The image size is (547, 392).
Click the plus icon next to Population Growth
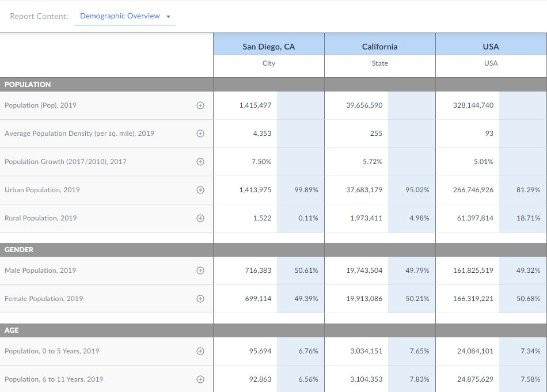(200, 162)
